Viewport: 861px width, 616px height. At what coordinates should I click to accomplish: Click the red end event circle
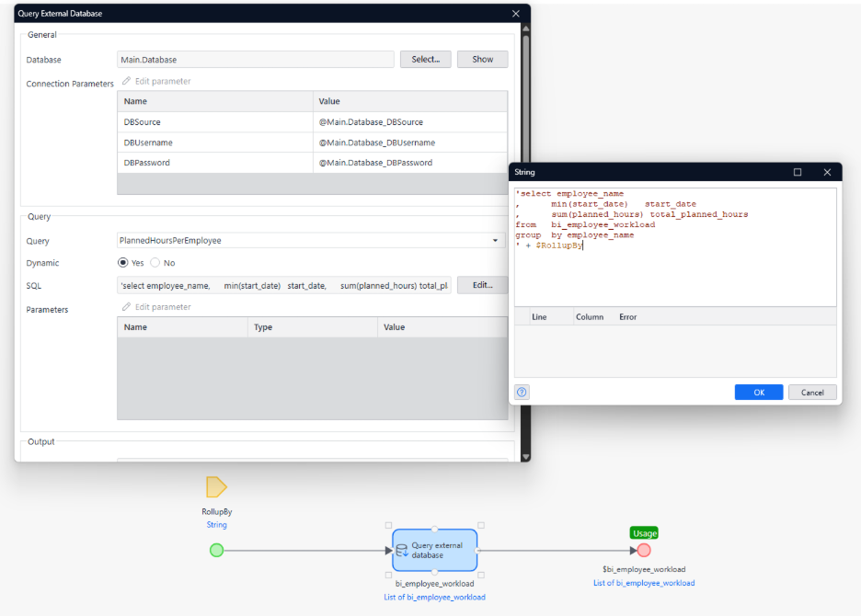pyautogui.click(x=644, y=550)
